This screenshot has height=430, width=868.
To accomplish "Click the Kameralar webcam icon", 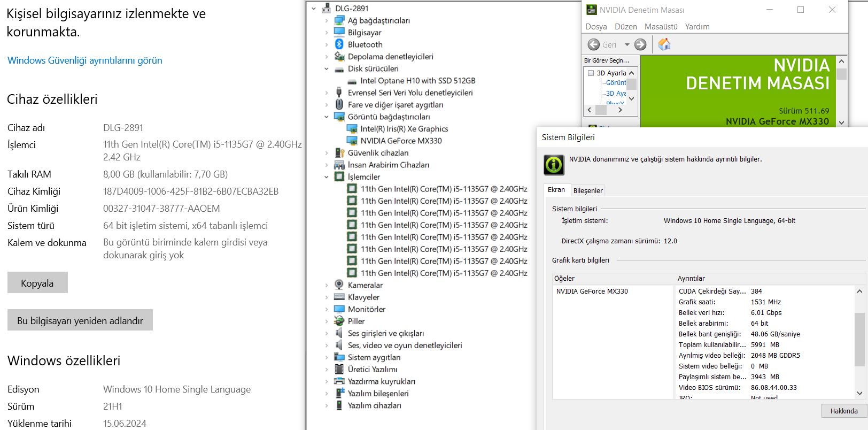I will point(339,285).
